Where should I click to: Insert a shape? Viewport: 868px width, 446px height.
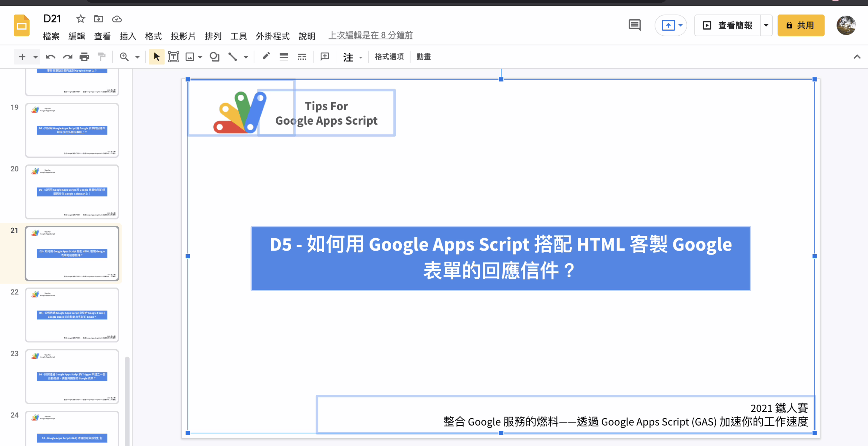click(214, 57)
